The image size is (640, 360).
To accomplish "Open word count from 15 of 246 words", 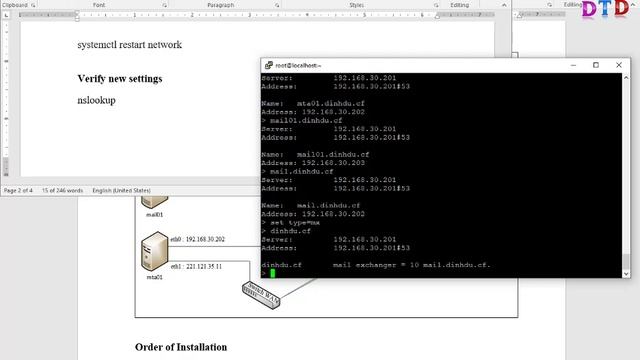I will (x=62, y=191).
